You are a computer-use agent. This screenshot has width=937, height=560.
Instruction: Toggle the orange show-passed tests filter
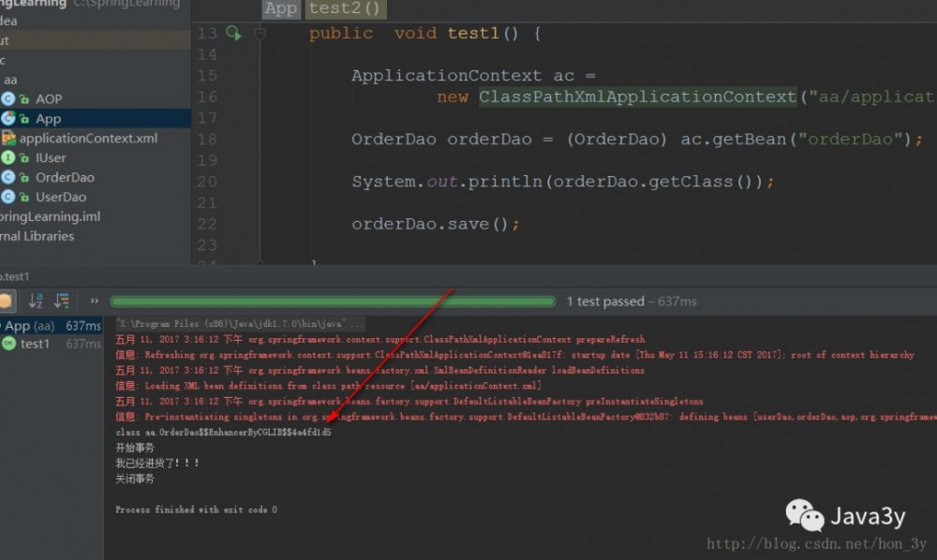(x=6, y=301)
